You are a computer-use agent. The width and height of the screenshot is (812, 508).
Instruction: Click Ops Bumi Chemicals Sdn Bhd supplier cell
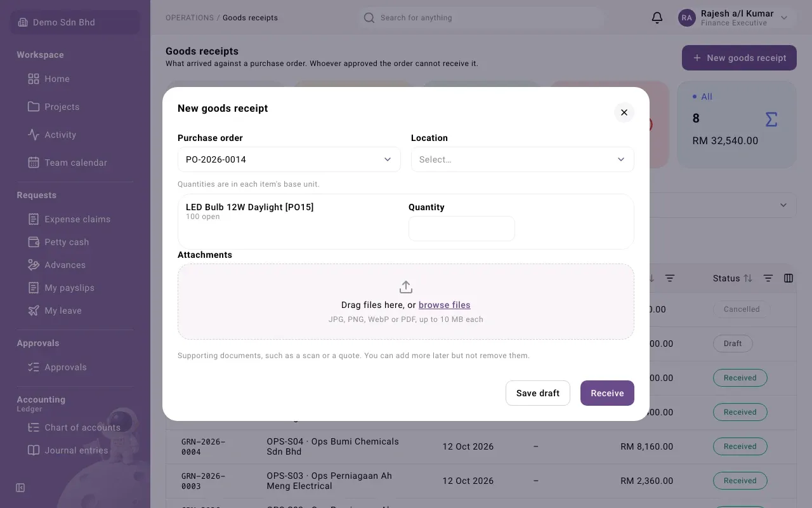pyautogui.click(x=332, y=446)
